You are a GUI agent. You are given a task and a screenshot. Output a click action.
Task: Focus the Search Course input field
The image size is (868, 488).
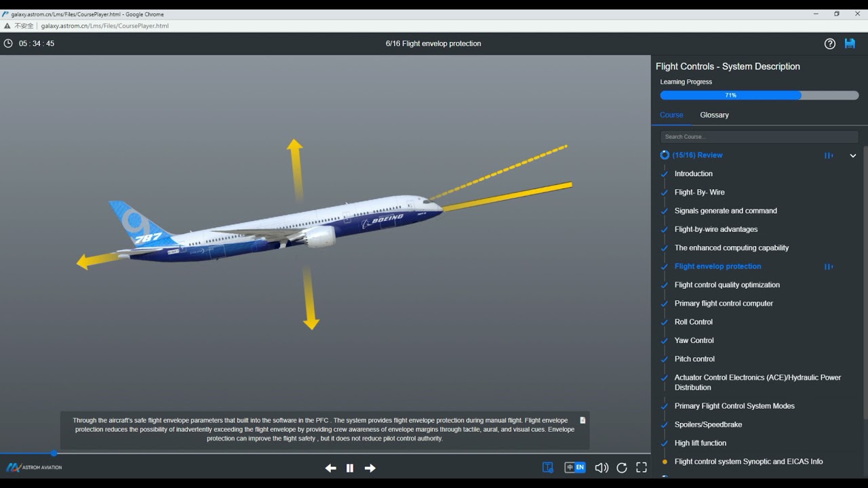[759, 136]
